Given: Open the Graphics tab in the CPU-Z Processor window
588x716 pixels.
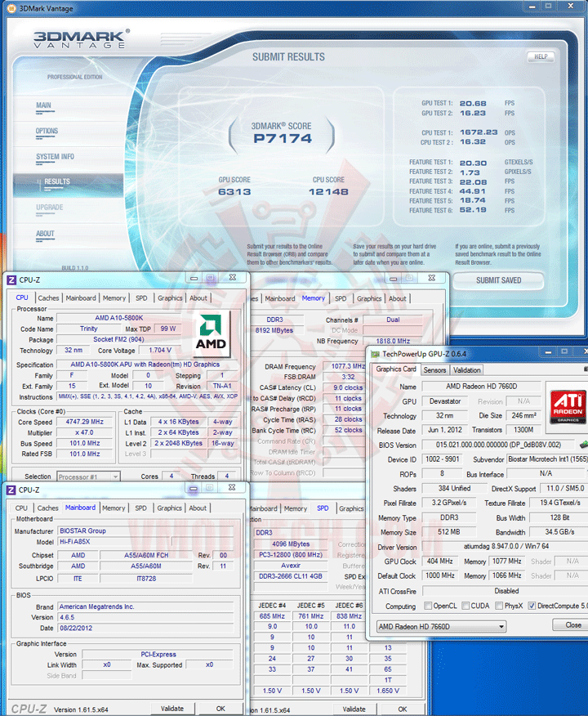Looking at the screenshot, I should 170,298.
